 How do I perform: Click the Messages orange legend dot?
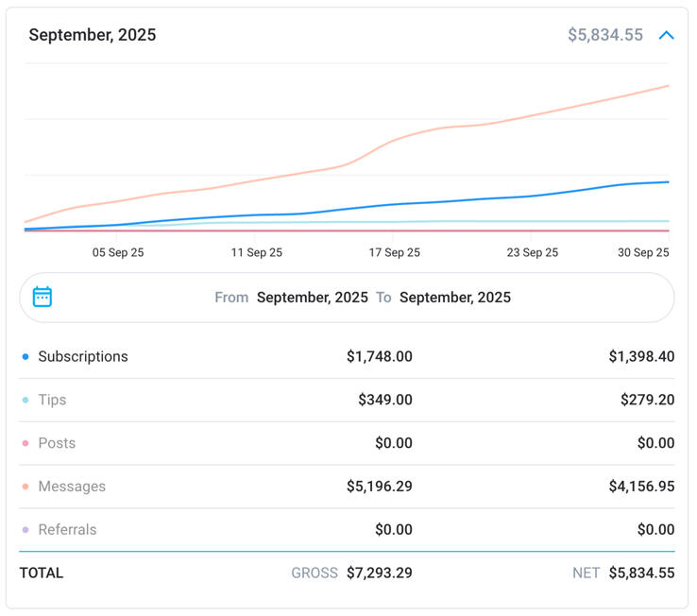(x=25, y=488)
